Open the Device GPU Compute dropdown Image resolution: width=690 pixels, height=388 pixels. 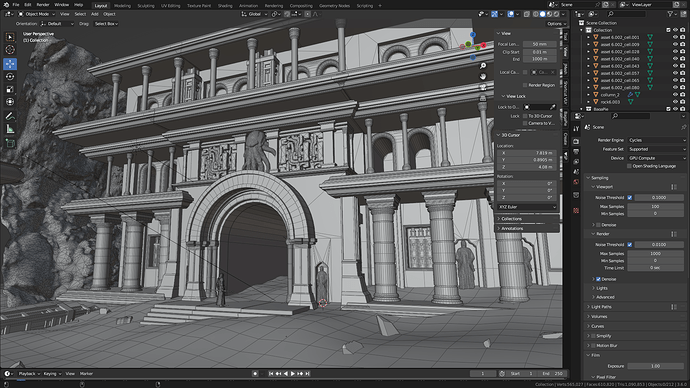click(x=657, y=158)
